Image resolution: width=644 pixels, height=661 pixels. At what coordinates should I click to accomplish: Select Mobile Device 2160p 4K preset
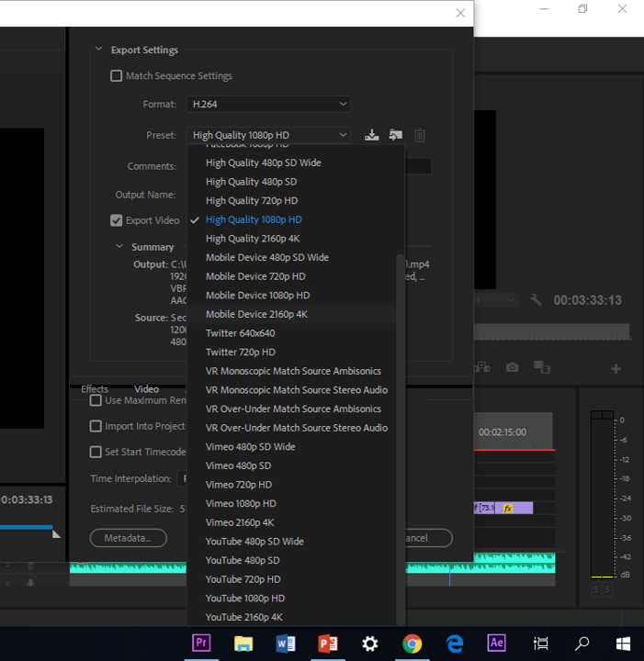291,315
